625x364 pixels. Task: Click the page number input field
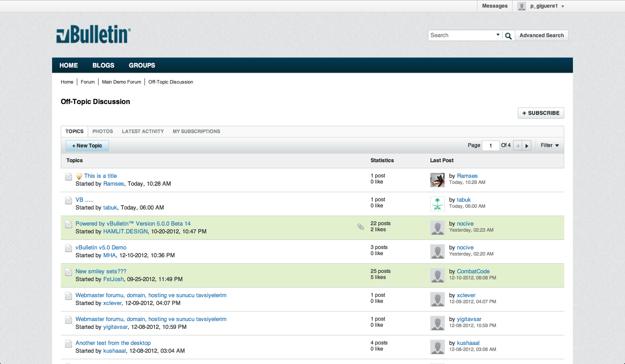click(491, 146)
